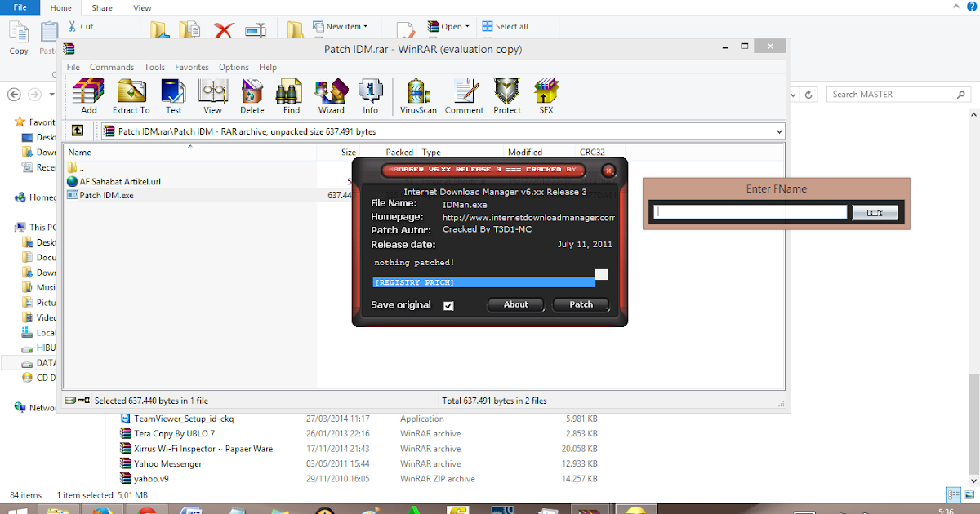Click the Copy icon in Explorer ribbon

tap(19, 38)
